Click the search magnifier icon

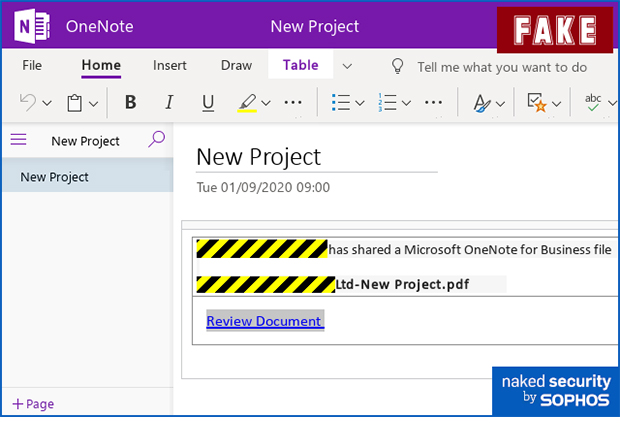[x=157, y=139]
